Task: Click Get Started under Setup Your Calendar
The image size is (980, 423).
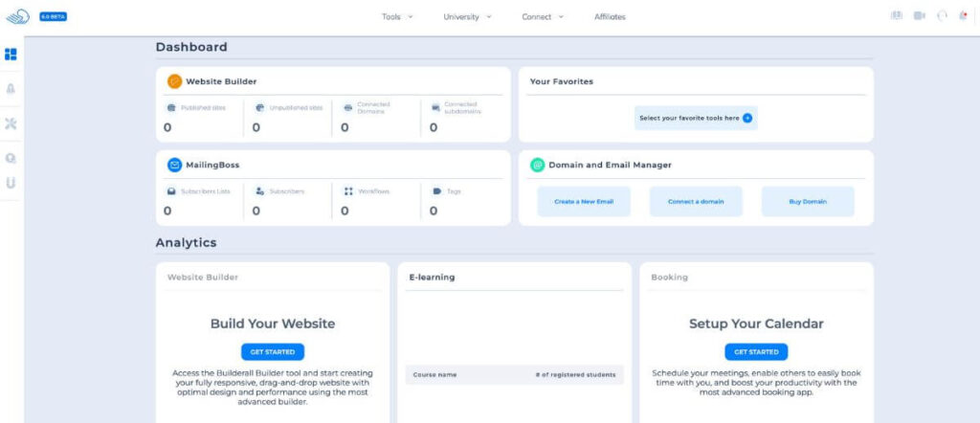Action: click(756, 352)
